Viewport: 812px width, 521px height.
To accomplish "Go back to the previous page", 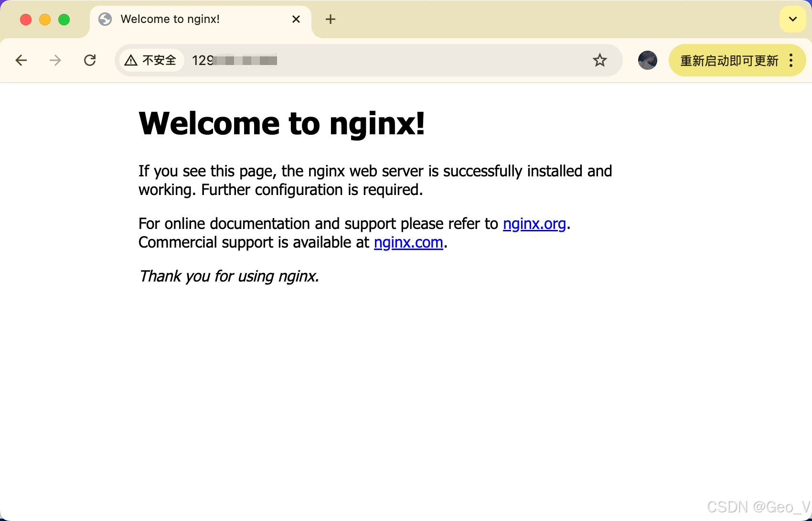I will click(x=21, y=60).
